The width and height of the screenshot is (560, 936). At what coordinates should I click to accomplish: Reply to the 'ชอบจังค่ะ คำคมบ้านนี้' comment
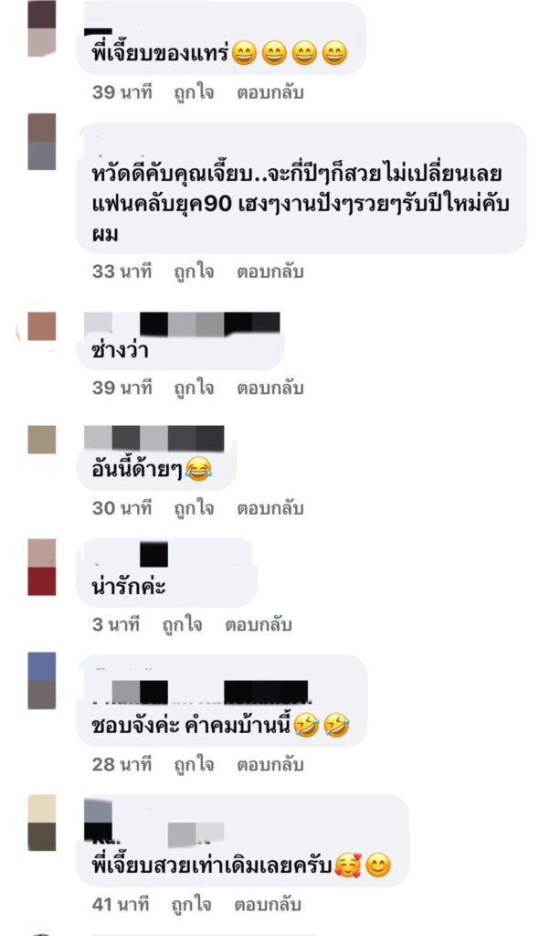click(x=270, y=764)
